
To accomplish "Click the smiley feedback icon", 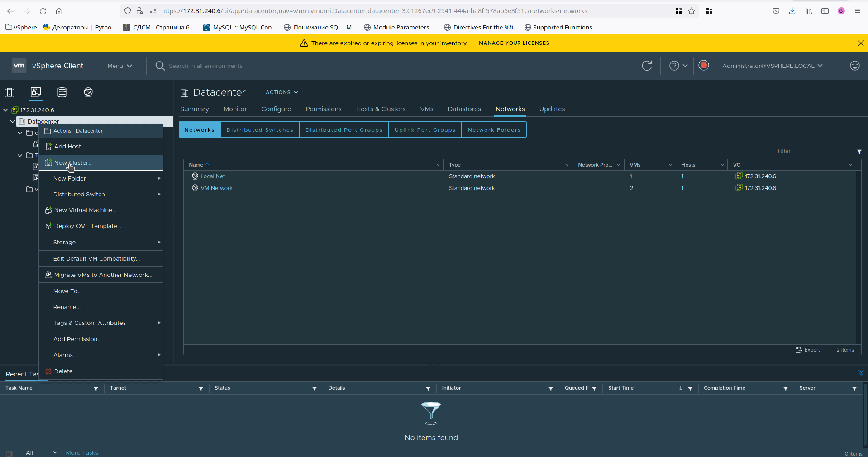I will (x=854, y=66).
